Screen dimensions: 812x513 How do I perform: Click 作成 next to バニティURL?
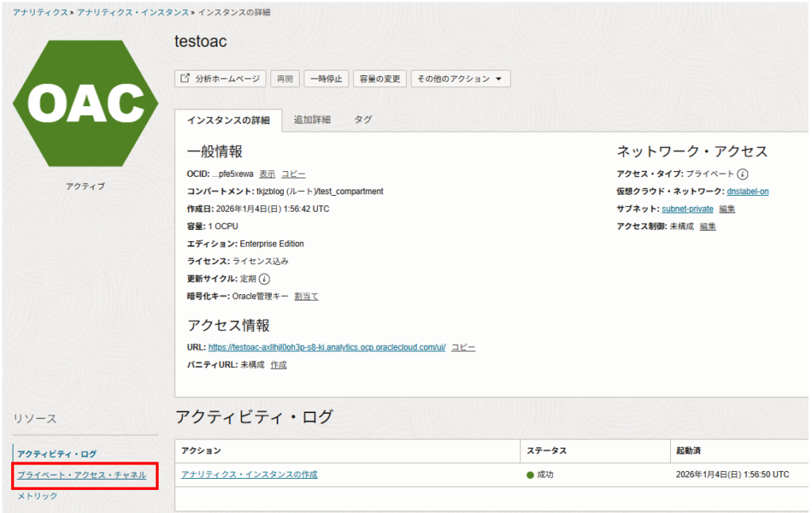[x=278, y=365]
